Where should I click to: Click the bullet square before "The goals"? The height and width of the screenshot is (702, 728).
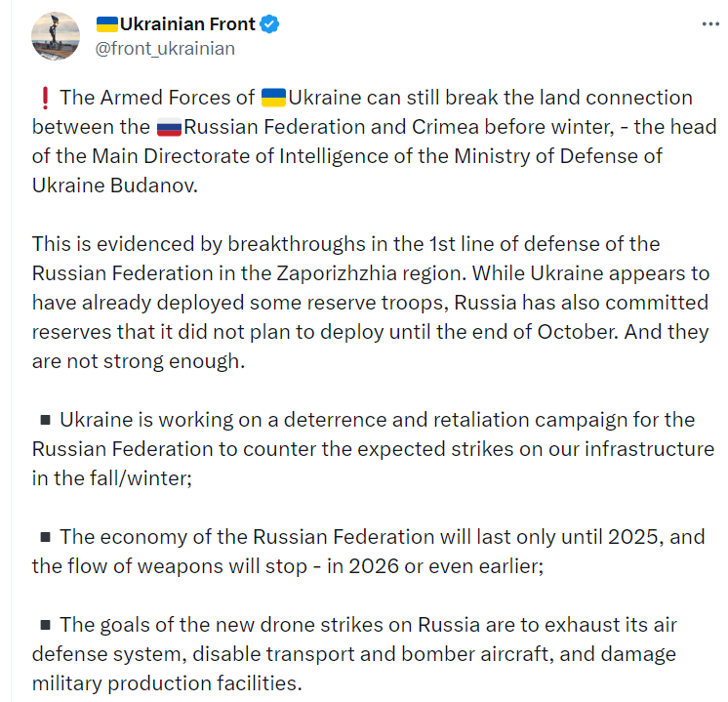[45, 624]
